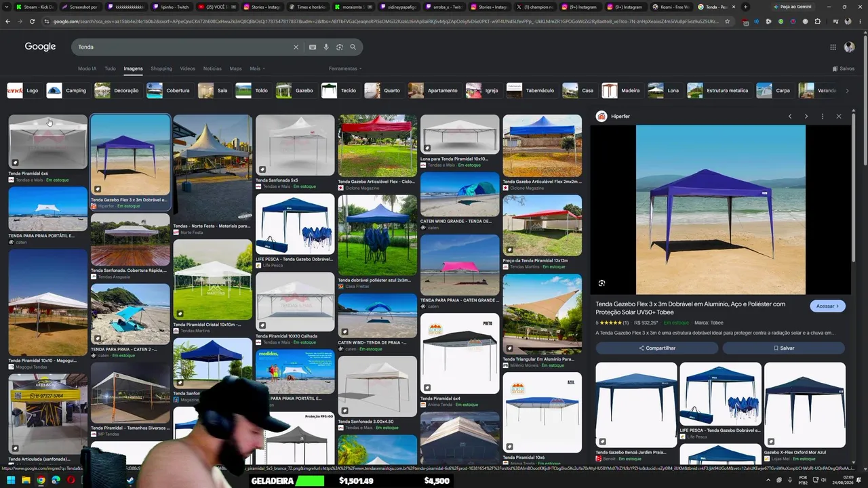The height and width of the screenshot is (488, 868).
Task: Switch to the Modo IA tab
Action: [87, 68]
